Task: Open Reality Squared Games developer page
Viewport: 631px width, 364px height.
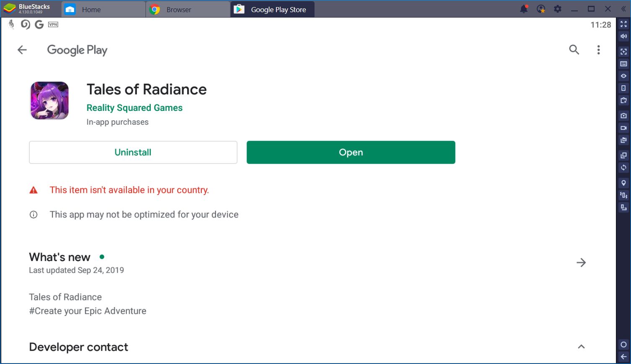Action: 134,108
